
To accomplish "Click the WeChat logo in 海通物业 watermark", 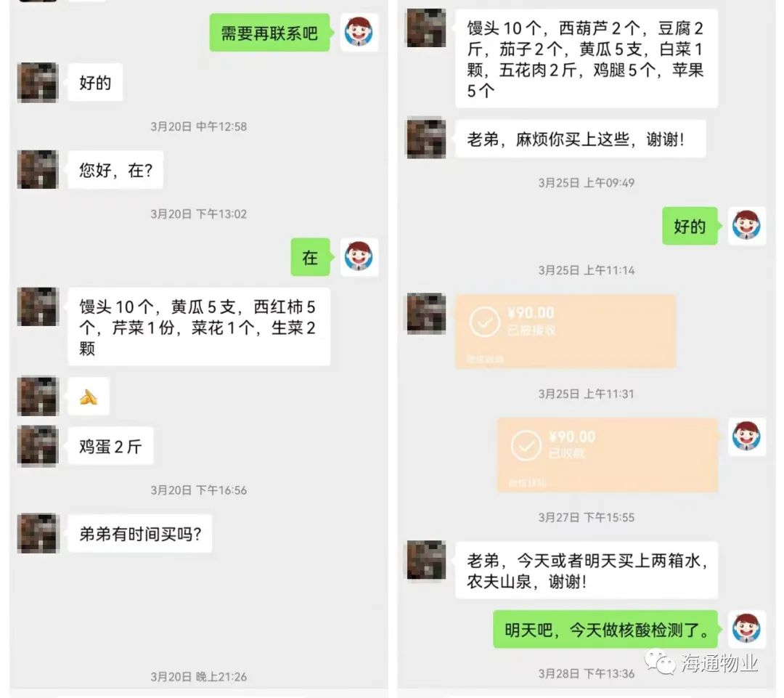I will 661,662.
